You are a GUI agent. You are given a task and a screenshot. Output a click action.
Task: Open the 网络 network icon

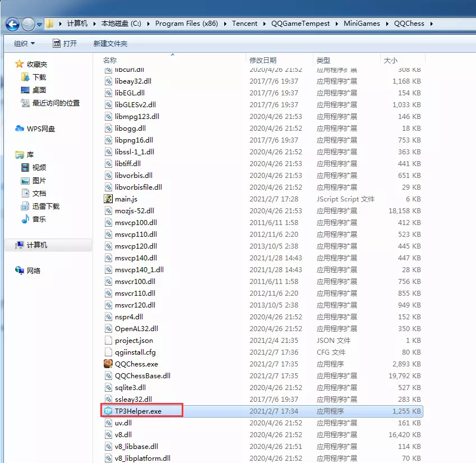pyautogui.click(x=20, y=271)
